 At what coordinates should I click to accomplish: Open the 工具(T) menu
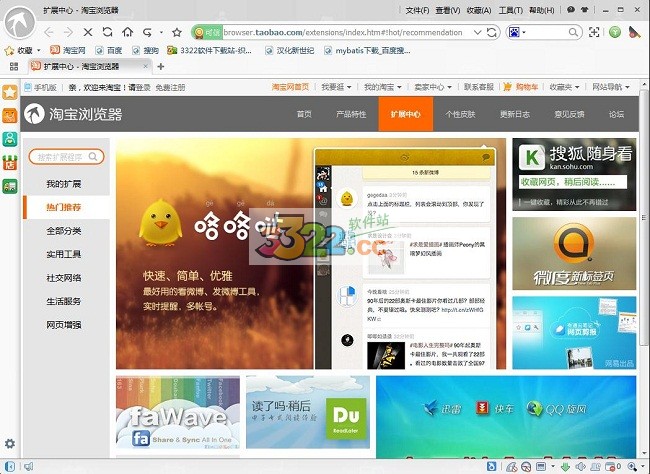point(510,10)
